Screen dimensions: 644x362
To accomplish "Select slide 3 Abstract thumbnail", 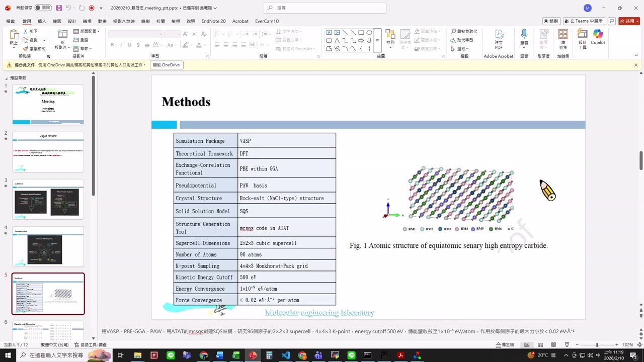I will pos(48,199).
